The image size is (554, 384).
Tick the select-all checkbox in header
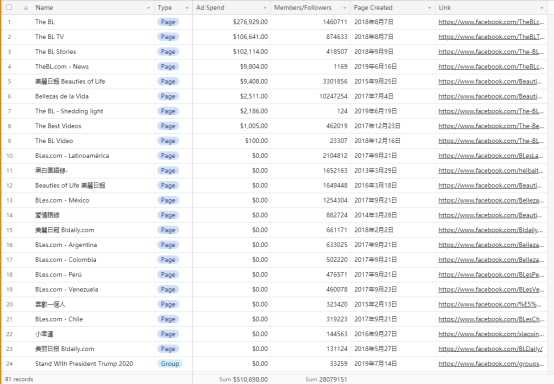point(9,7)
